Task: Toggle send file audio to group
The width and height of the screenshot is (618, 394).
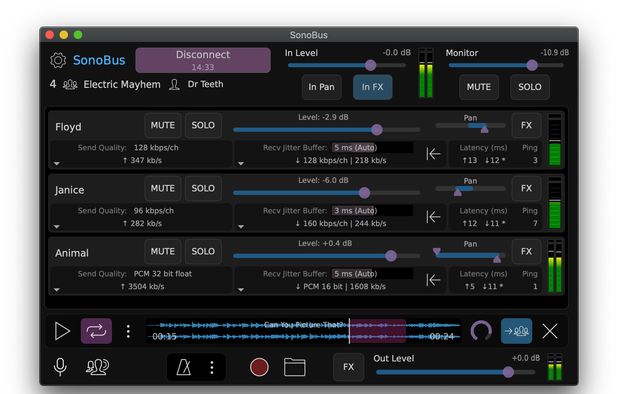Action: point(516,331)
